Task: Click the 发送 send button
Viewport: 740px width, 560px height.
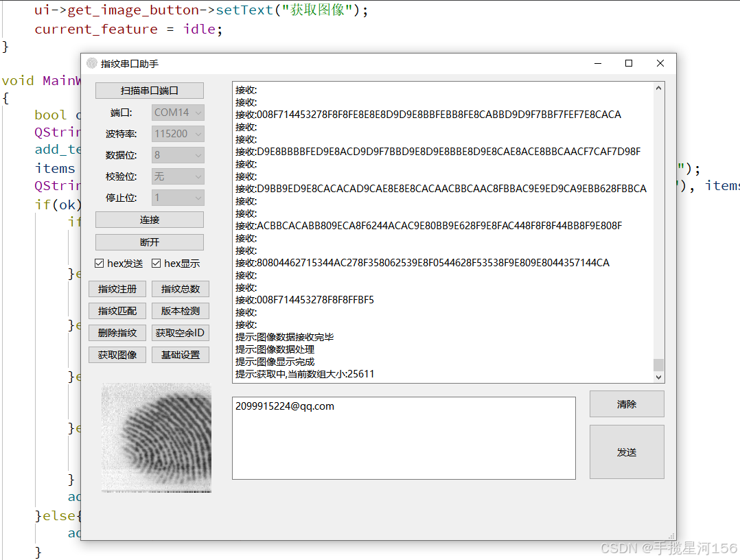Action: click(627, 452)
